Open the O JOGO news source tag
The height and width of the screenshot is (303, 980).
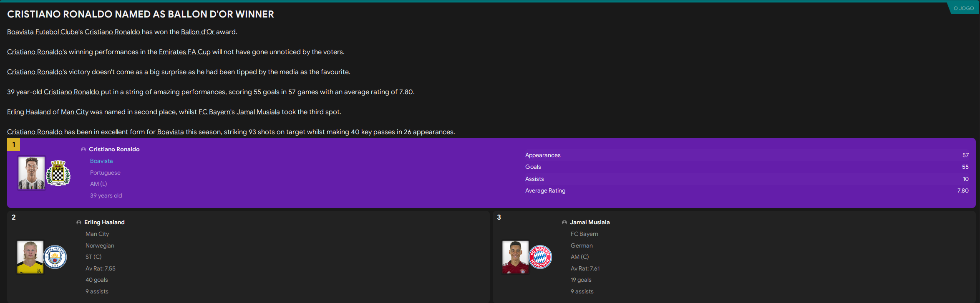[x=964, y=8]
